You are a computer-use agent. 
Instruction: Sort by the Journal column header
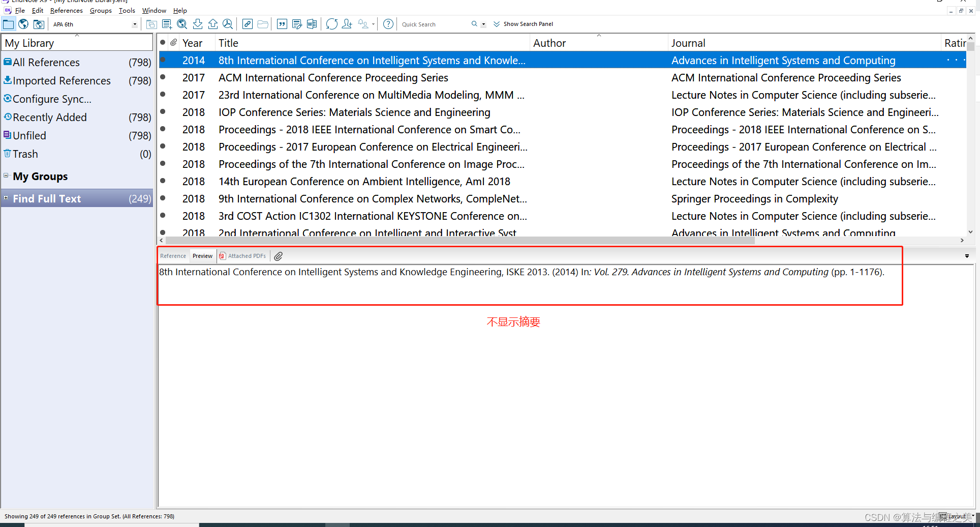[805, 43]
